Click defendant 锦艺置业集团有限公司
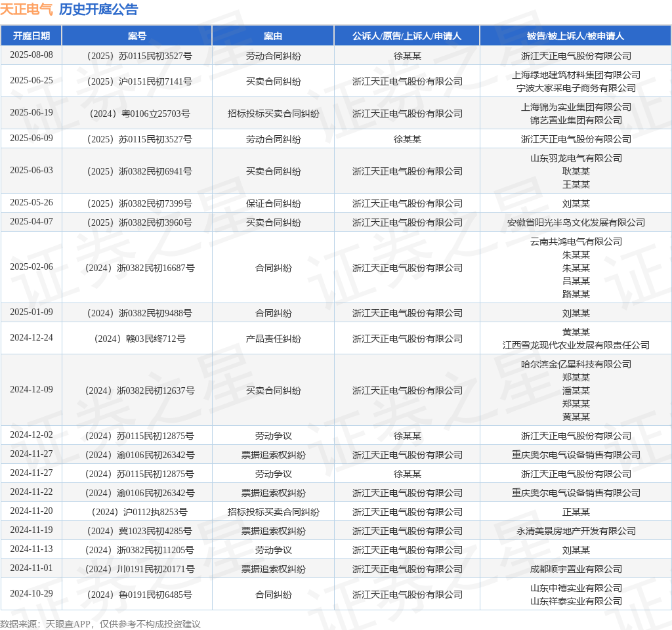The width and height of the screenshot is (672, 630). coord(576,120)
